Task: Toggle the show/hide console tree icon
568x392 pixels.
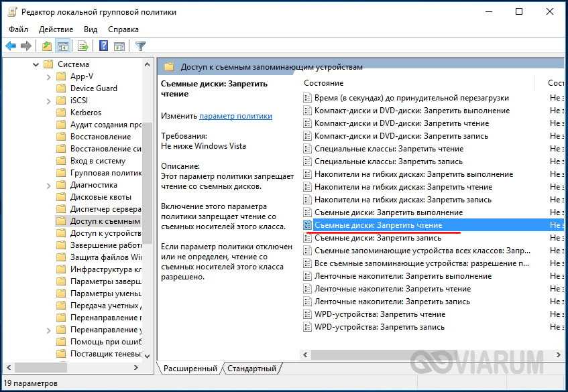Action: 63,46
